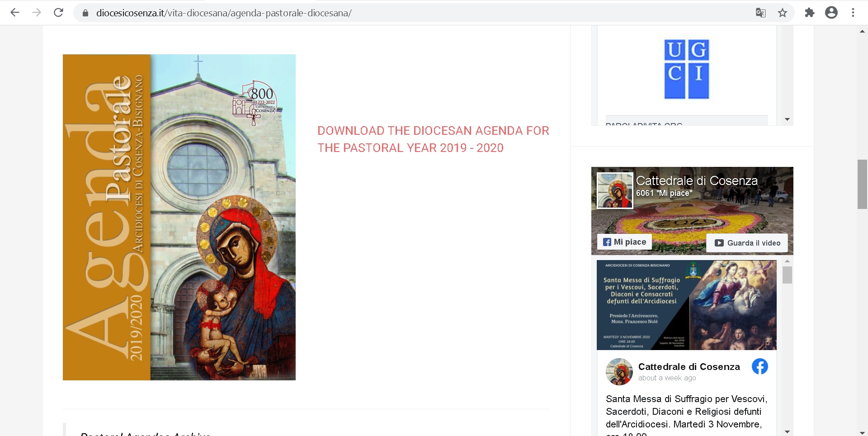Open the post author name Cattedrale di Cosenza

pyautogui.click(x=689, y=367)
